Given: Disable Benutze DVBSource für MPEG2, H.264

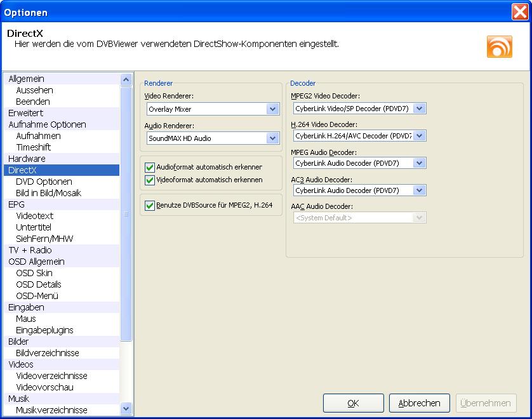Looking at the screenshot, I should (150, 205).
